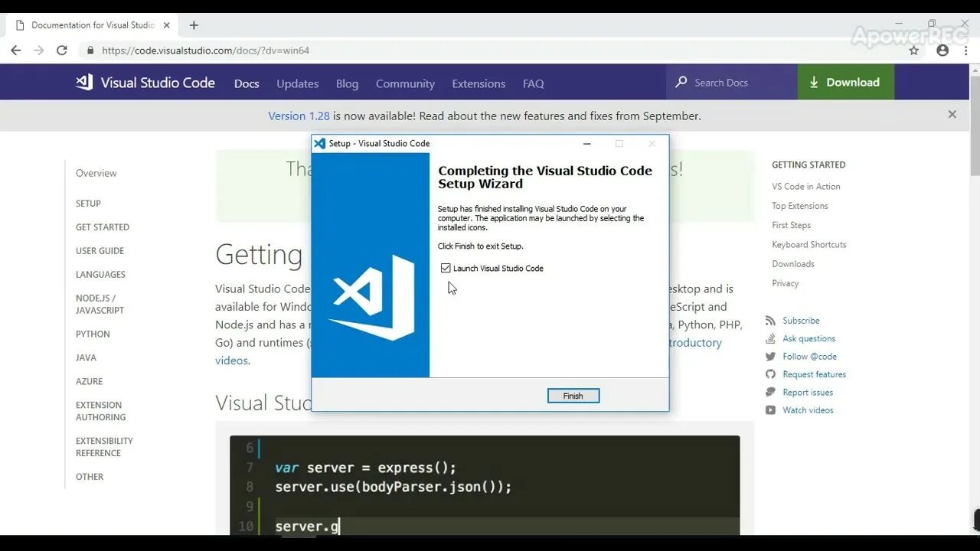Expand USER GUIDE section in sidebar

coord(100,251)
